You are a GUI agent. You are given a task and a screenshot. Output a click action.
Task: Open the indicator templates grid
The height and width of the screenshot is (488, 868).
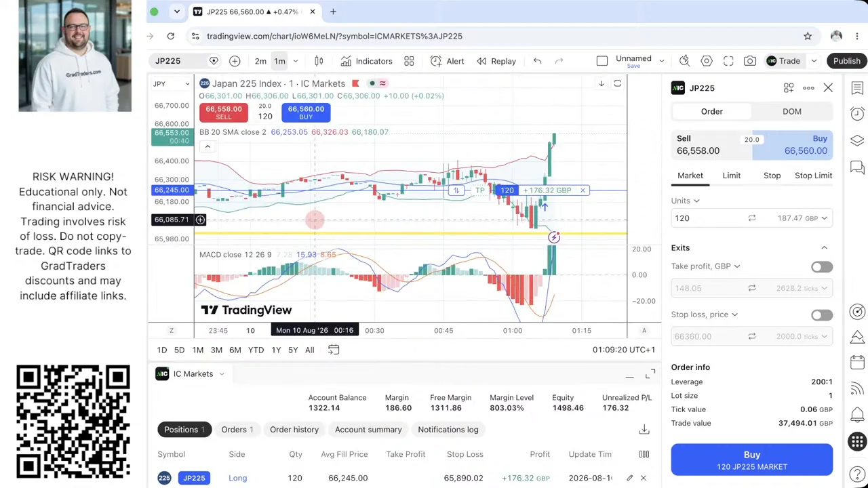(x=409, y=61)
